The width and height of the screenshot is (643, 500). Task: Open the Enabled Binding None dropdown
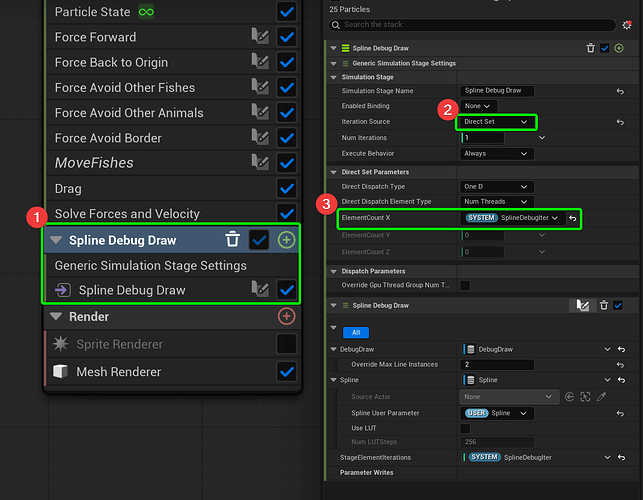[478, 106]
